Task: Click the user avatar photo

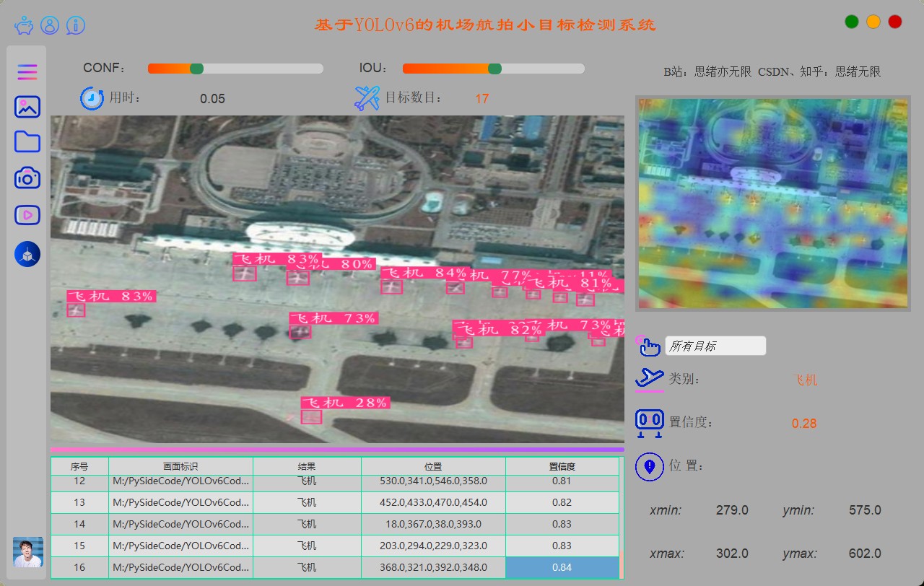Action: tap(28, 552)
